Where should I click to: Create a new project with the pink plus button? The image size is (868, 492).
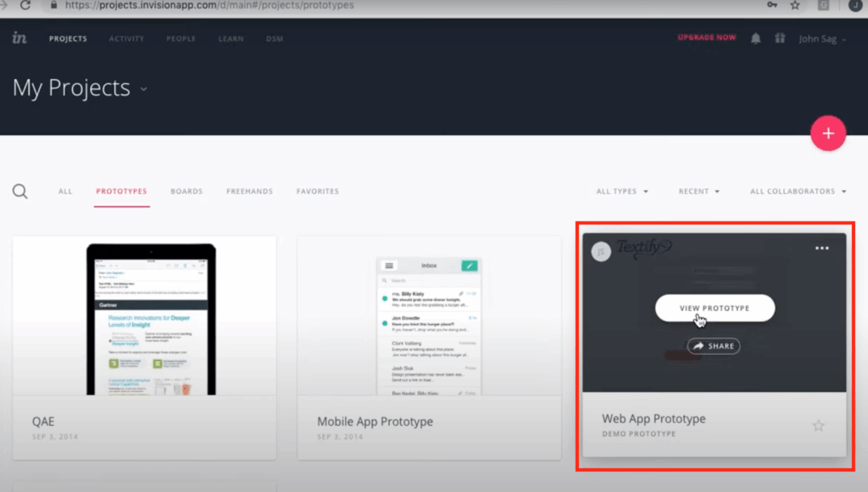pyautogui.click(x=828, y=133)
